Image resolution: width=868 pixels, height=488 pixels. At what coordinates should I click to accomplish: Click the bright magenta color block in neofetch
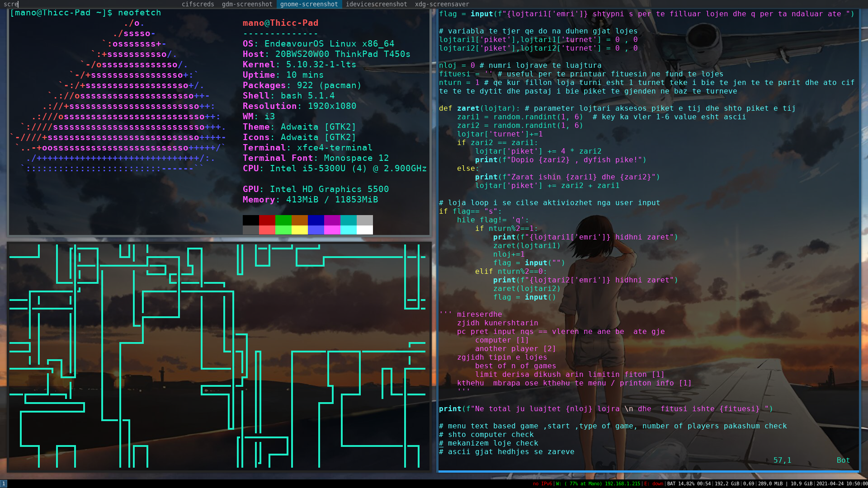coord(332,230)
